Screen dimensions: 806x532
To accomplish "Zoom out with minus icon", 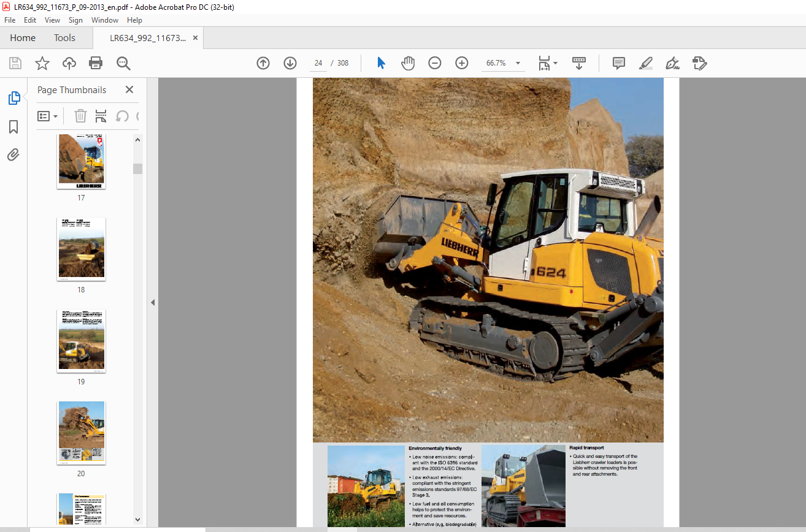I will (x=435, y=63).
